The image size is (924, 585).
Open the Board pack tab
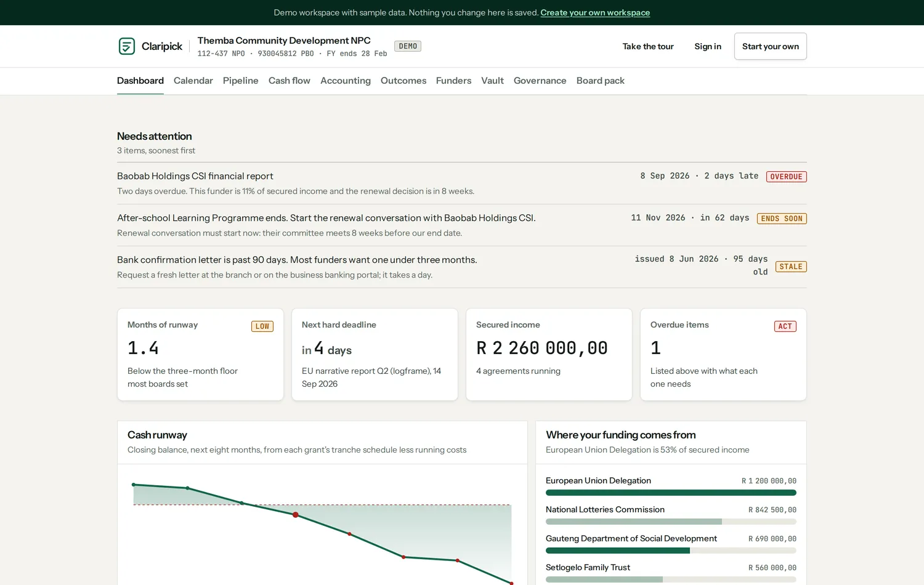pos(601,81)
